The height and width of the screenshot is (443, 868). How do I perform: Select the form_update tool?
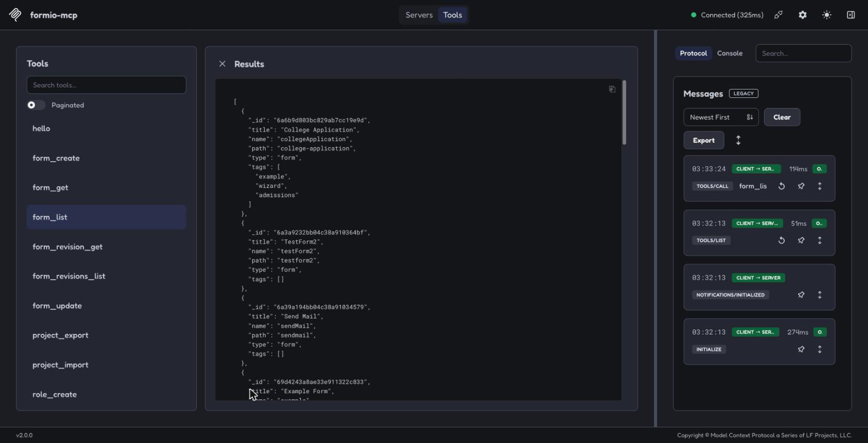(x=106, y=306)
